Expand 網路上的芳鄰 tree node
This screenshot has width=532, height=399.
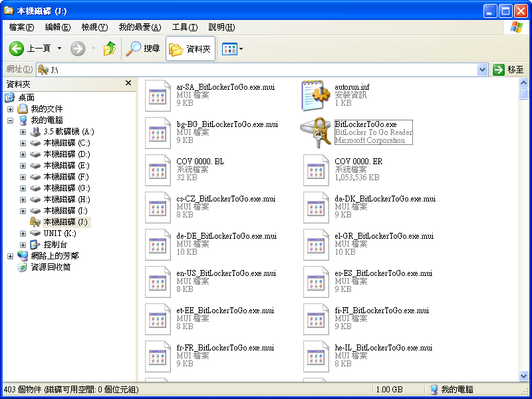(x=10, y=256)
